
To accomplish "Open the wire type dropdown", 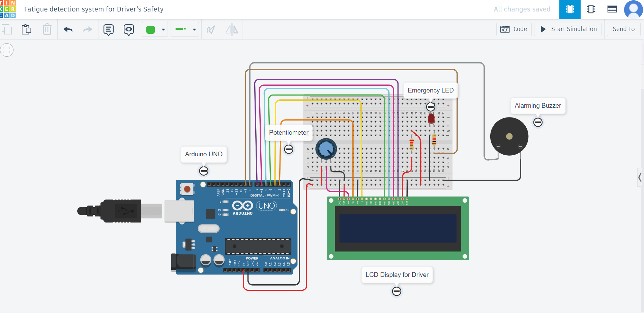I will (x=194, y=30).
